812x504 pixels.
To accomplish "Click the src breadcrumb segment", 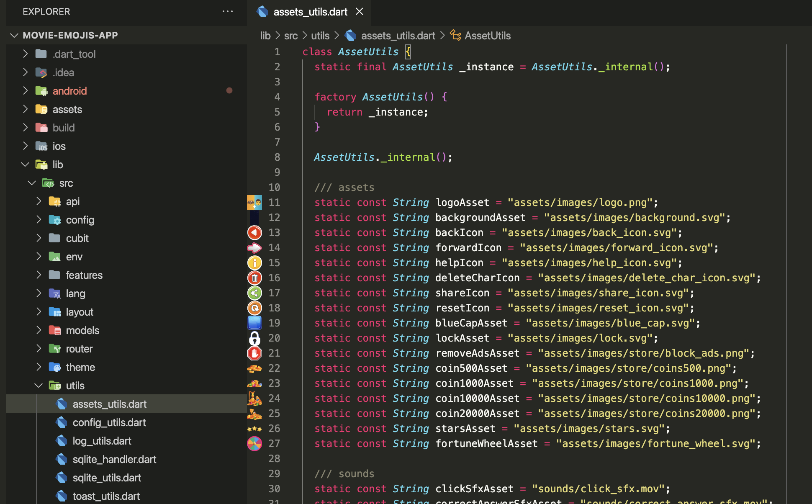I will [291, 36].
